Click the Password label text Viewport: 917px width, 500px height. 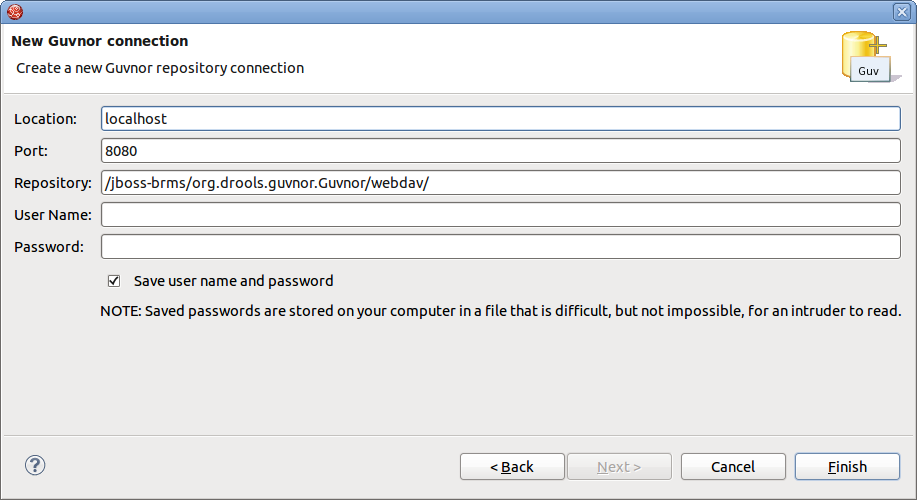coord(49,247)
